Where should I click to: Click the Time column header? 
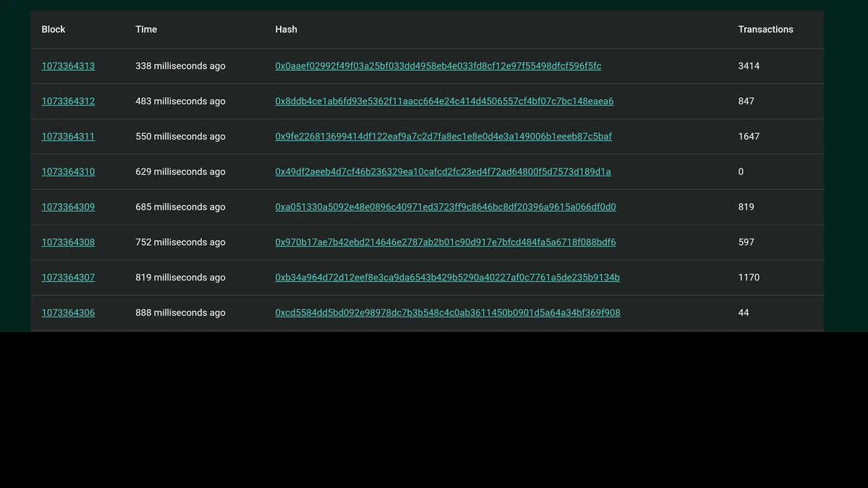[x=146, y=30]
